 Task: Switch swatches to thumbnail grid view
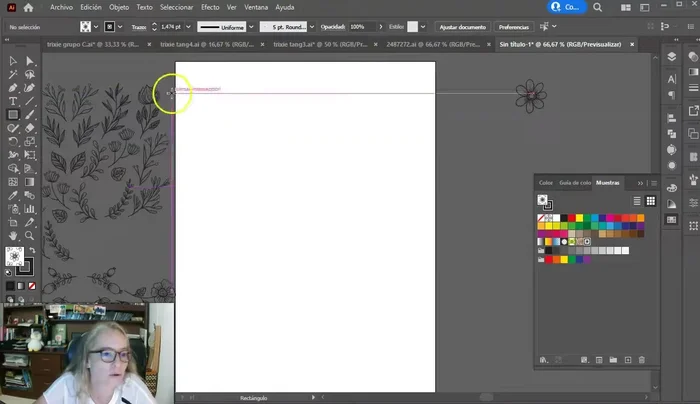pos(650,201)
